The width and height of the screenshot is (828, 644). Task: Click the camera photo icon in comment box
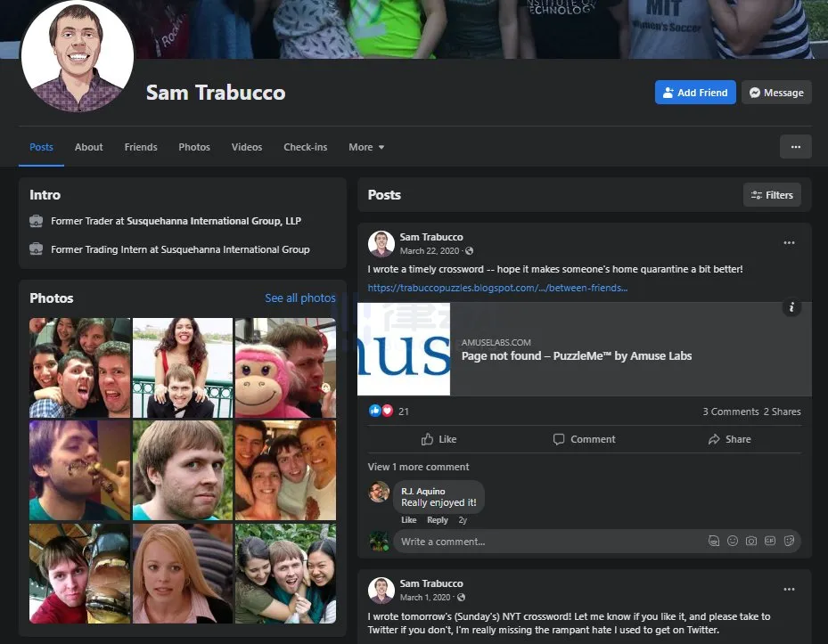tap(750, 541)
